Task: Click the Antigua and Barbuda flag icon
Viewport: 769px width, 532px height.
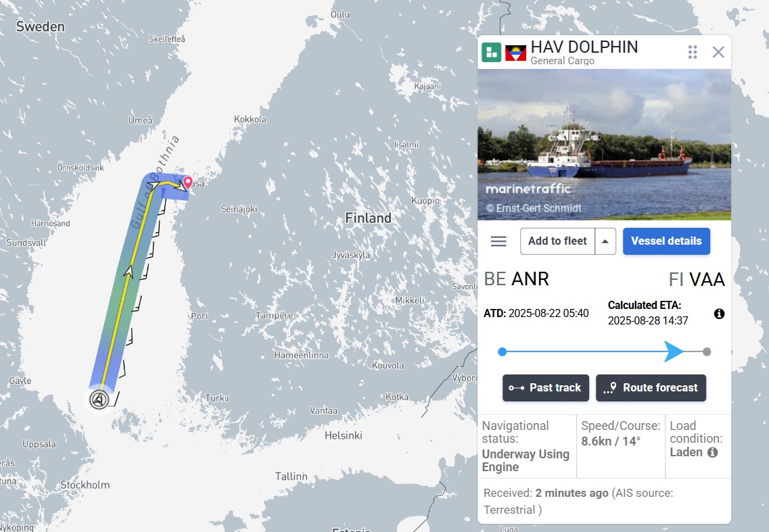Action: [x=515, y=53]
